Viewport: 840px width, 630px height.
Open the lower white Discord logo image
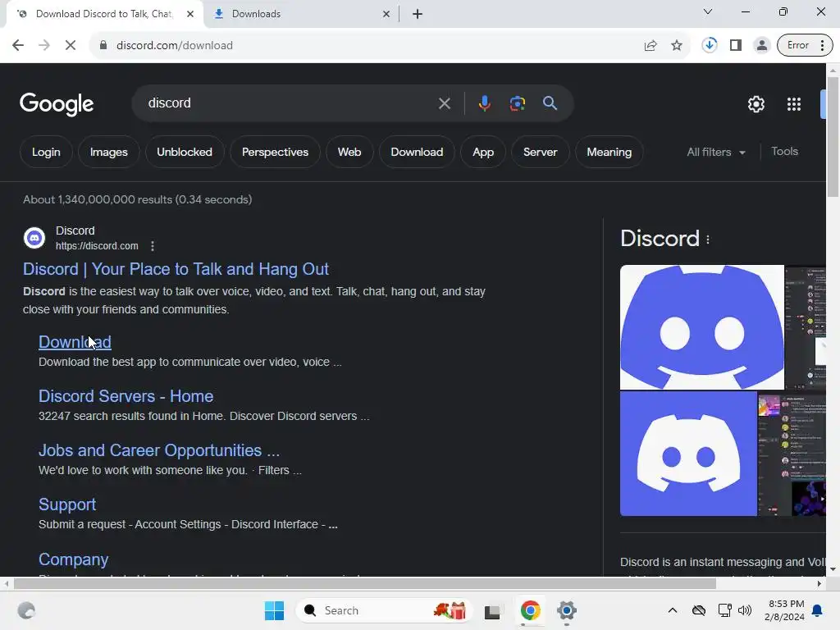pyautogui.click(x=688, y=454)
